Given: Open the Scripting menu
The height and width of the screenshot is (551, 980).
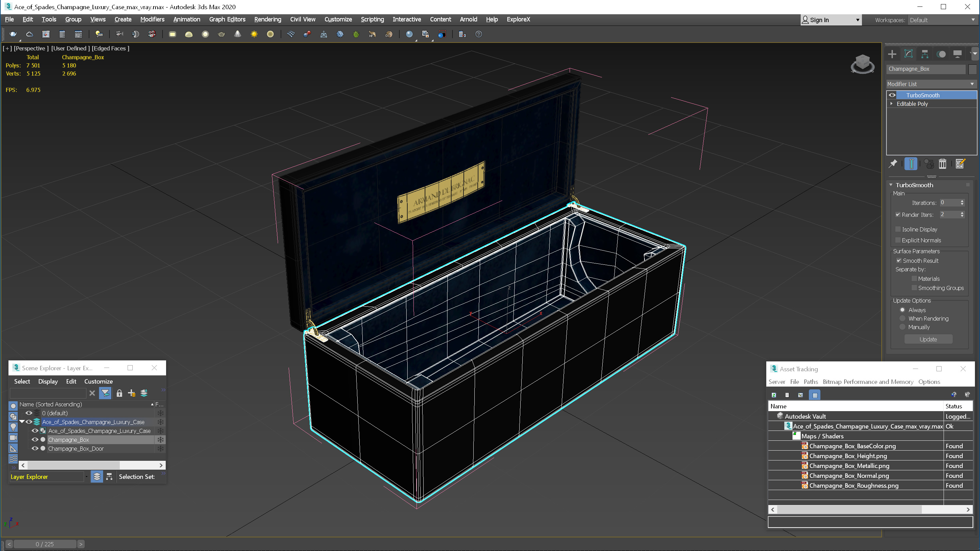Looking at the screenshot, I should 372,19.
